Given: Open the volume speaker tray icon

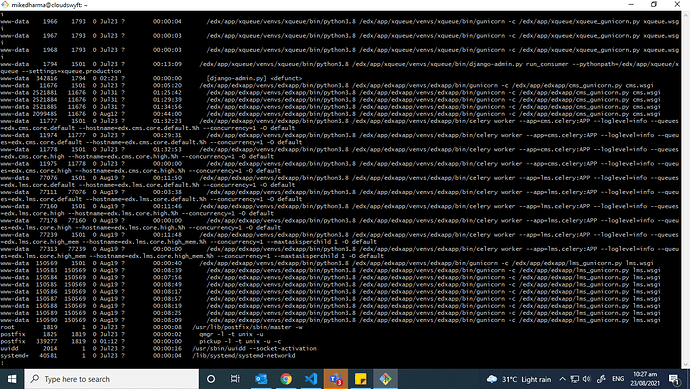Looking at the screenshot, I should (x=587, y=379).
